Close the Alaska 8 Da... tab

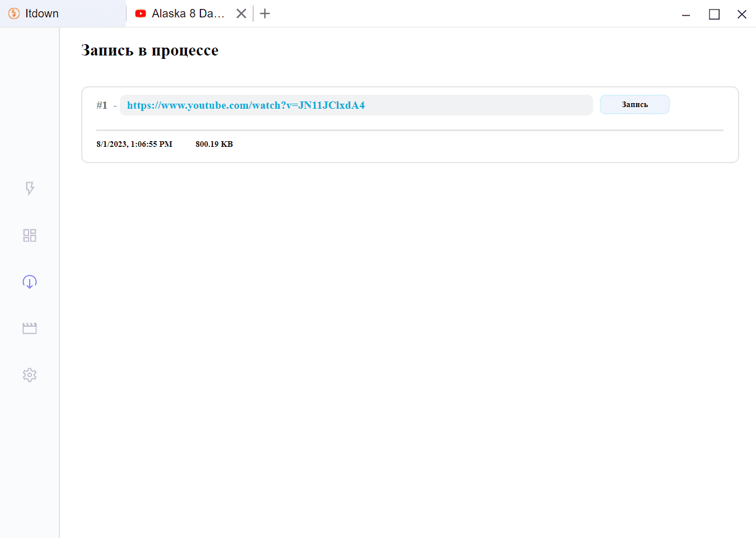tap(241, 13)
